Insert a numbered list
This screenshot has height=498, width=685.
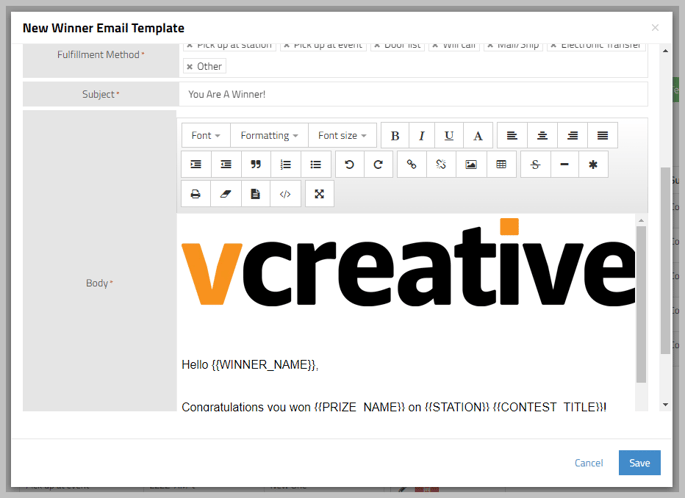[x=285, y=164]
